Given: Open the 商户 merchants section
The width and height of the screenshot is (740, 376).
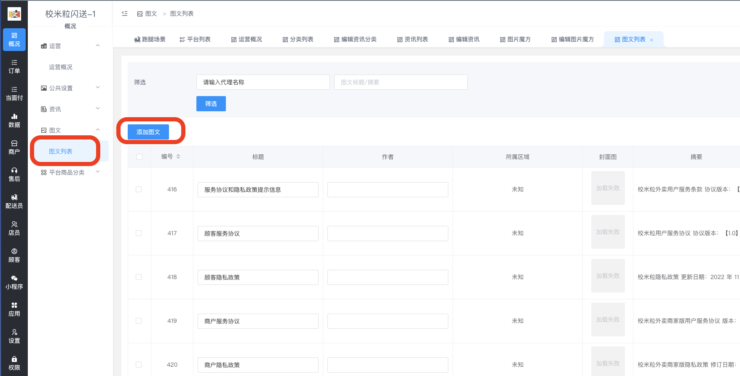Looking at the screenshot, I should point(14,147).
